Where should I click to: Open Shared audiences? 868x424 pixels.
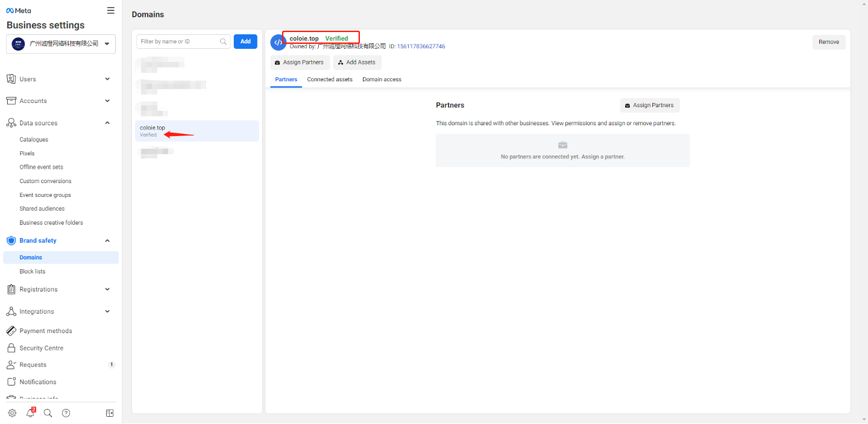tap(42, 209)
